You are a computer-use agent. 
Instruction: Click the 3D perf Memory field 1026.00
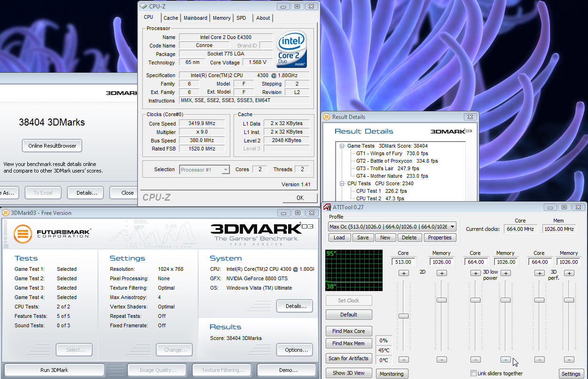[x=569, y=262]
